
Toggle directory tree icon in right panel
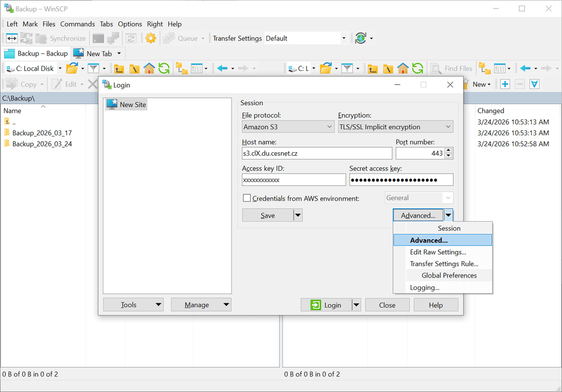click(484, 68)
